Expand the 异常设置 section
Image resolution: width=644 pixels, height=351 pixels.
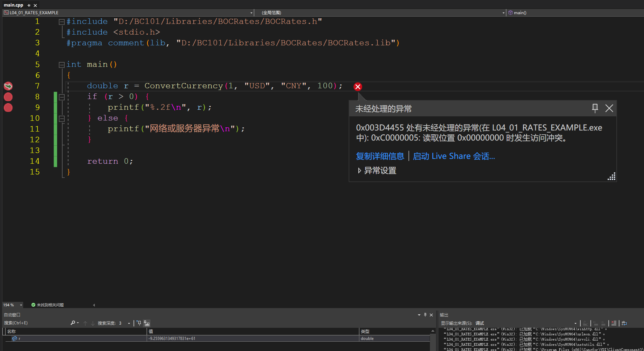click(x=359, y=171)
